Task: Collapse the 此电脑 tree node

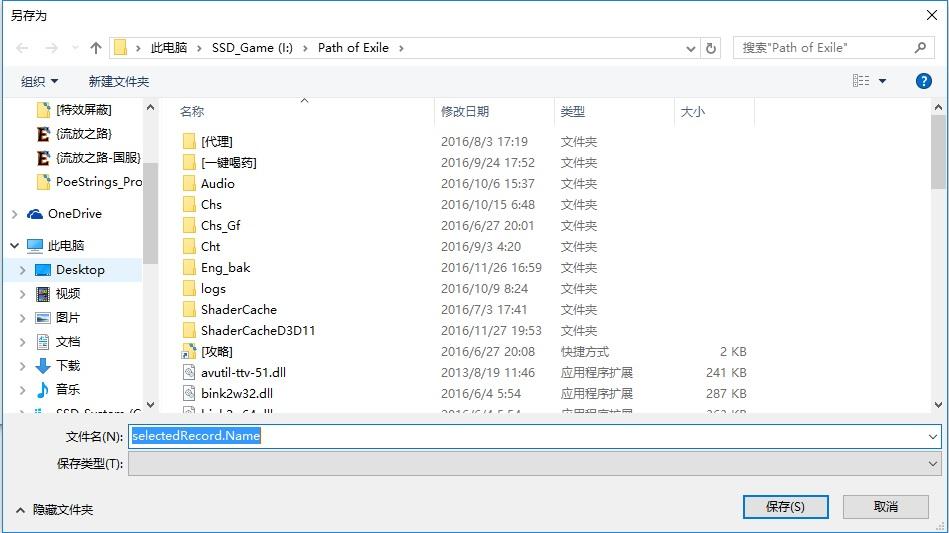Action: (15, 246)
